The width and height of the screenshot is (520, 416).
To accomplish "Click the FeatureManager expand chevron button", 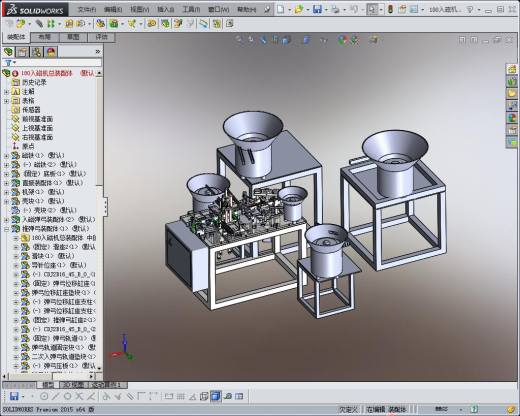I will [98, 51].
